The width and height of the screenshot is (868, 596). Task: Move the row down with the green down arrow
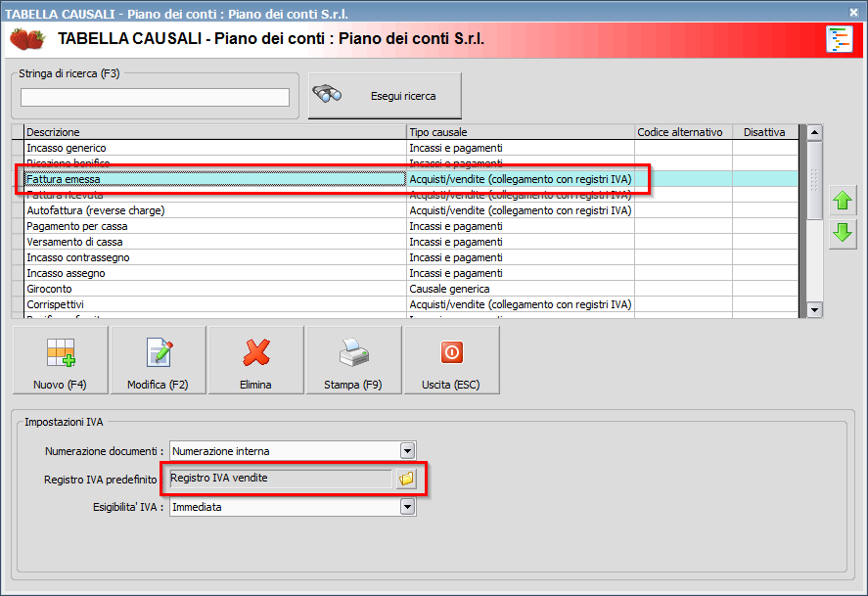click(x=842, y=234)
